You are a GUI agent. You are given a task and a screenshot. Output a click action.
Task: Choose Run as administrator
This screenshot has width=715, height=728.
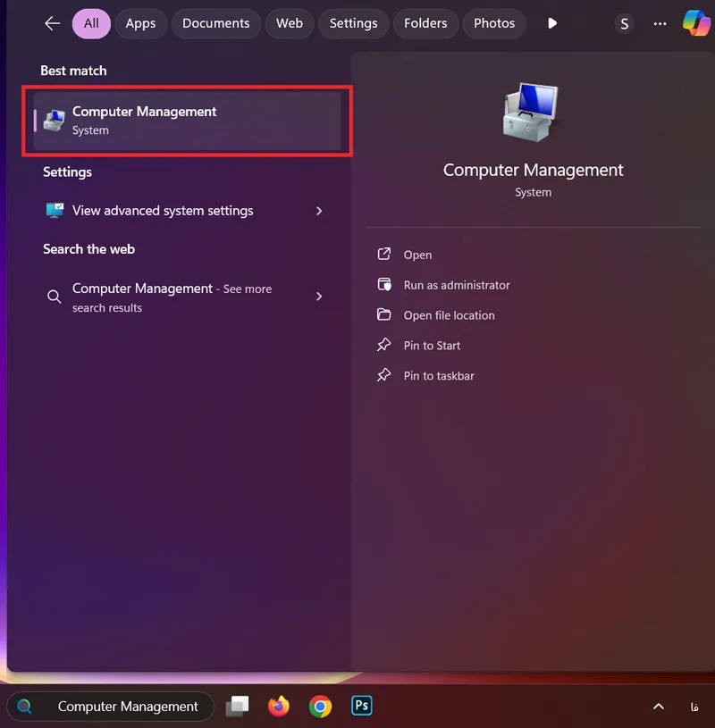[457, 285]
